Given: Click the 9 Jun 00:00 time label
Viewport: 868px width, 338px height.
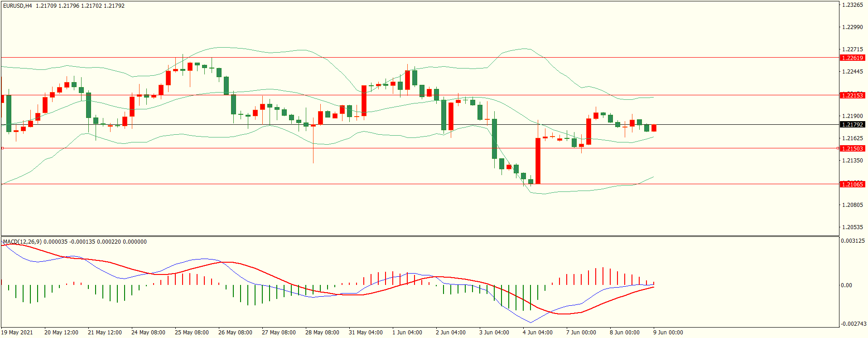Looking at the screenshot, I should coord(668,333).
